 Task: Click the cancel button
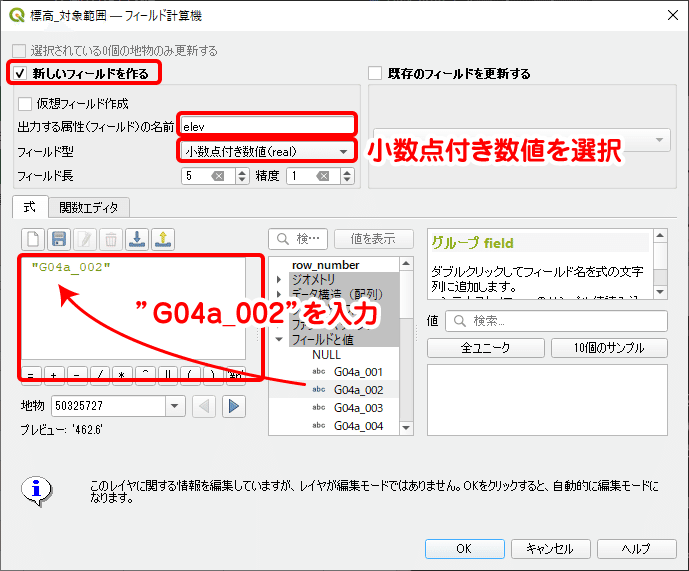550,549
